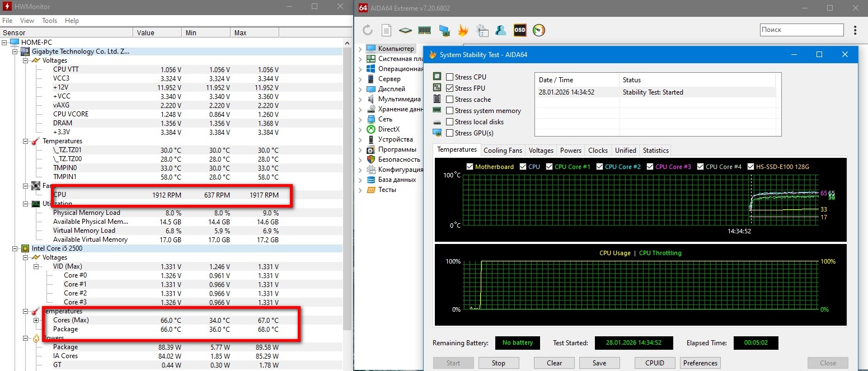Expand the Компьютер chevron in AIDA64 tree
The image size is (868, 371).
pyautogui.click(x=360, y=49)
